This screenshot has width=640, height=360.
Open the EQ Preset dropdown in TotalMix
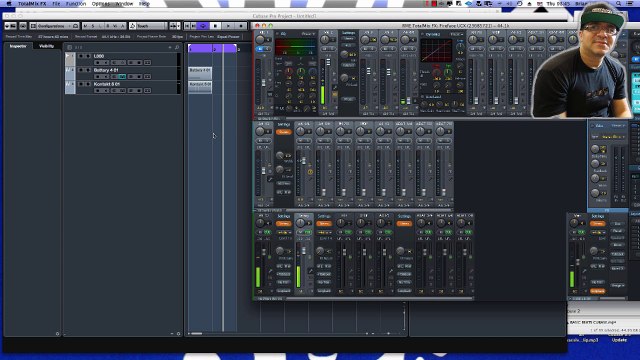tap(307, 34)
